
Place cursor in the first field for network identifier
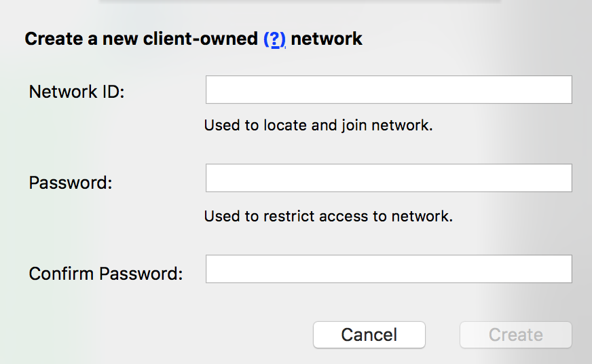(388, 90)
